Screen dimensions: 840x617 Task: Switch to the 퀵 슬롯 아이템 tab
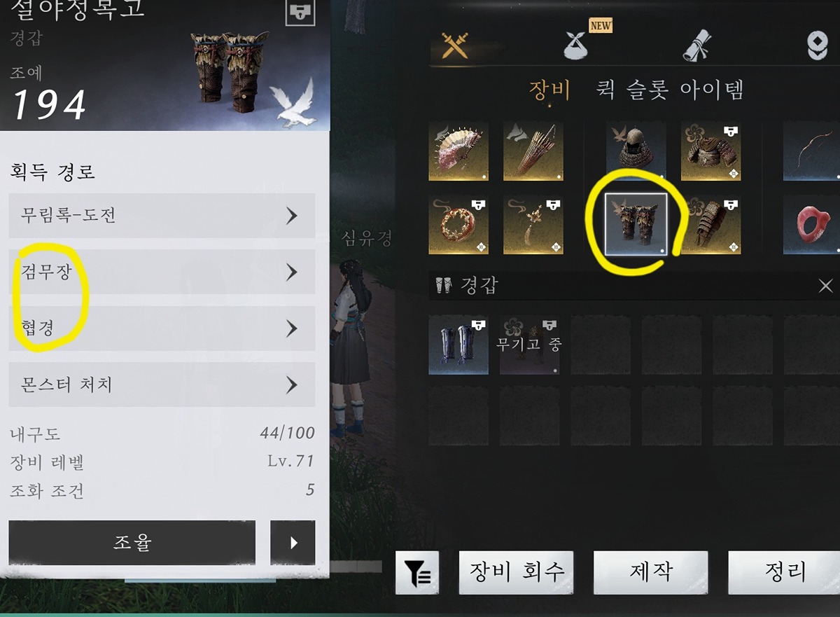point(669,90)
